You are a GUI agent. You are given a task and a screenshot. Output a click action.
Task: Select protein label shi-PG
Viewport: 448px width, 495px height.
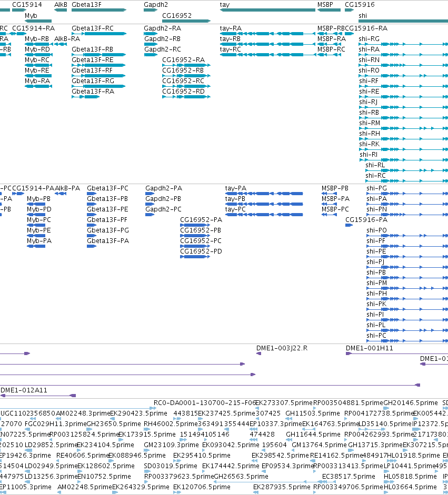(376, 188)
